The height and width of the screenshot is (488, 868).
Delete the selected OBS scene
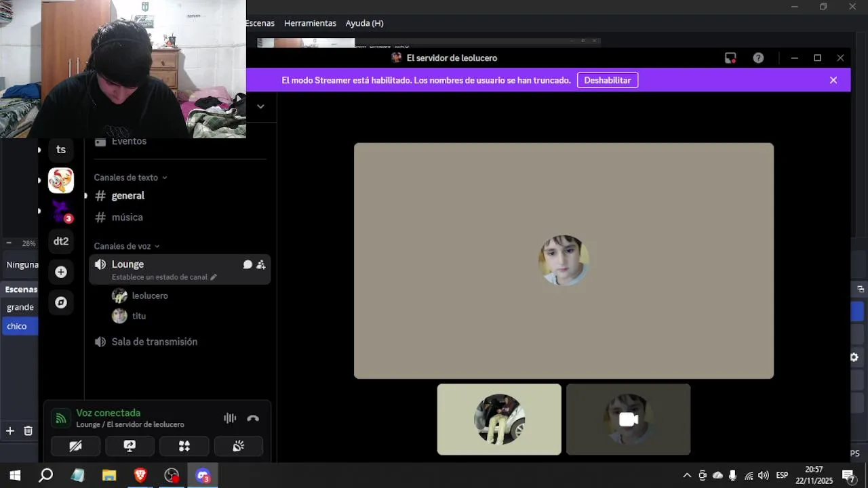28,430
